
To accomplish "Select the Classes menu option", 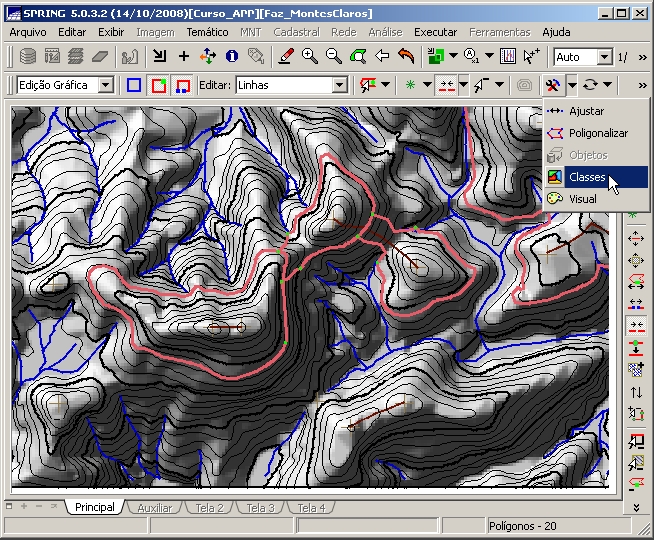I will point(587,177).
